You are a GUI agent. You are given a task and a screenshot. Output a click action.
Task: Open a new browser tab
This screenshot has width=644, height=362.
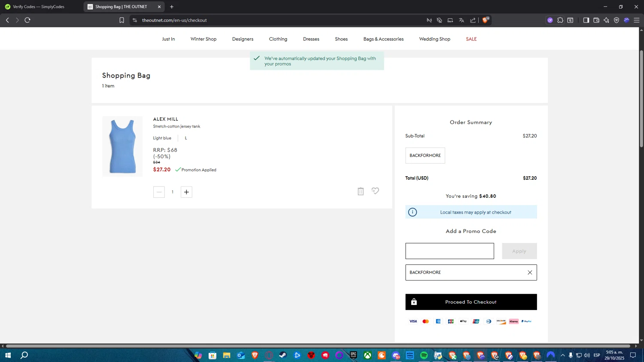pos(172,7)
